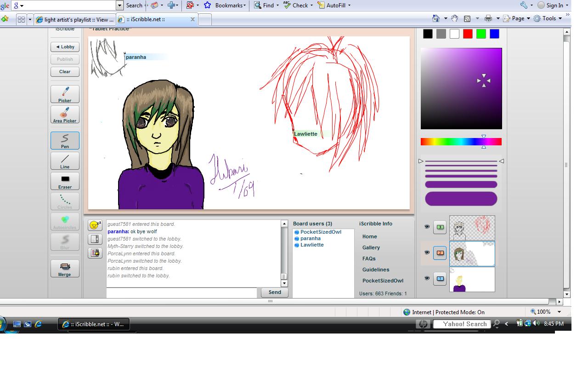The image size is (588, 368).
Task: Select layer 1 button
Action: coord(440,278)
